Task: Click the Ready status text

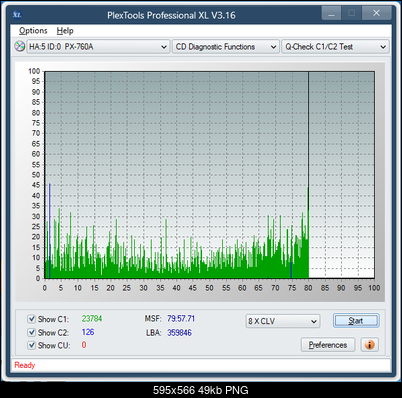Action: pos(25,365)
